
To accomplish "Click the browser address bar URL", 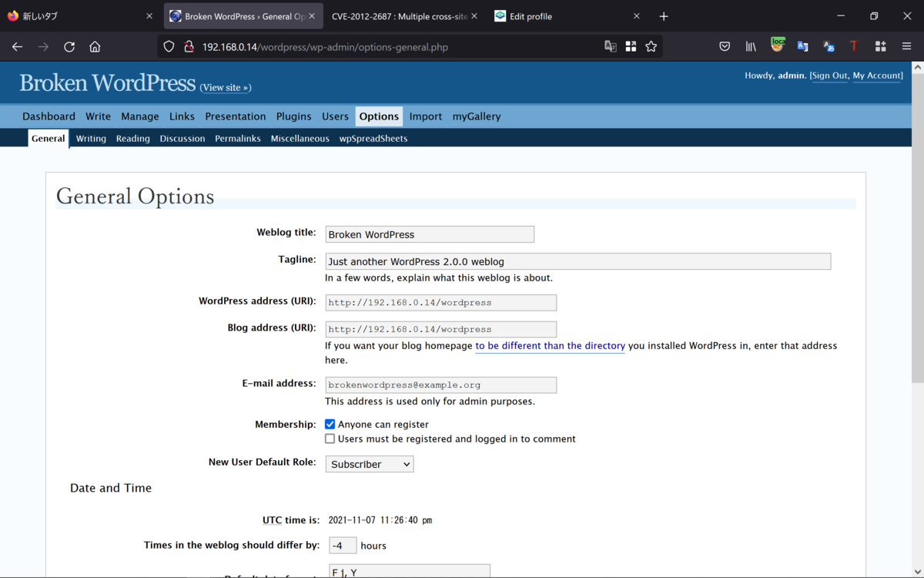I will point(325,47).
